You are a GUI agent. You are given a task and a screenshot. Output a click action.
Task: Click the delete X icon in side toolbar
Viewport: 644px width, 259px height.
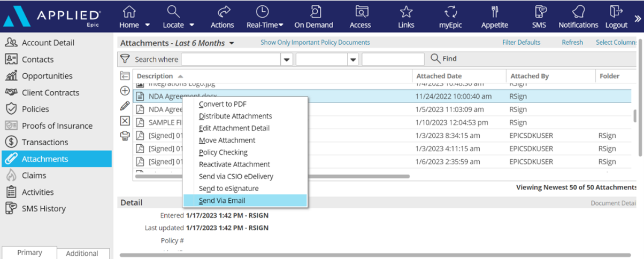click(125, 121)
